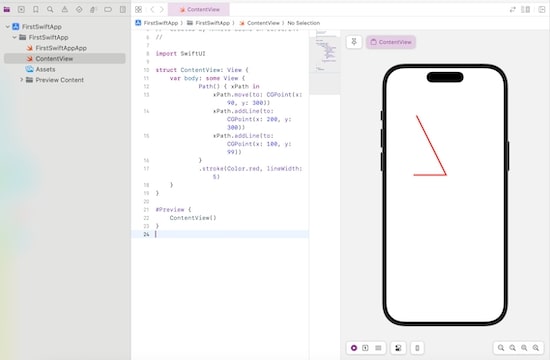Open the Project navigator folder icon
Screen dimensions: 550x360
click(7, 9)
